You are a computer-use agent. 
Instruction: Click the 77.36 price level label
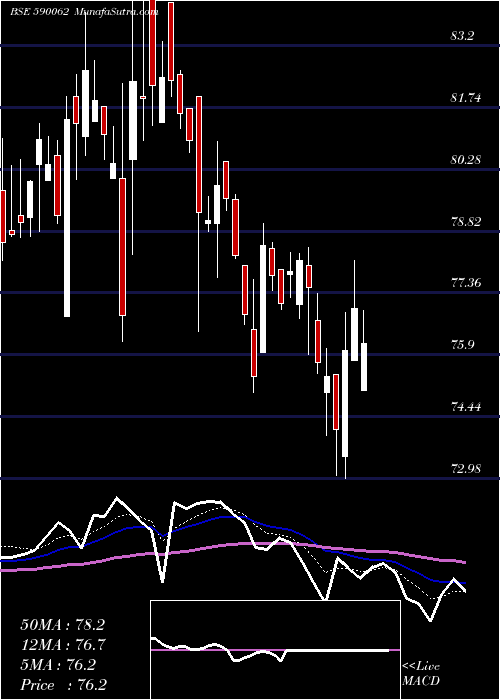tap(468, 283)
